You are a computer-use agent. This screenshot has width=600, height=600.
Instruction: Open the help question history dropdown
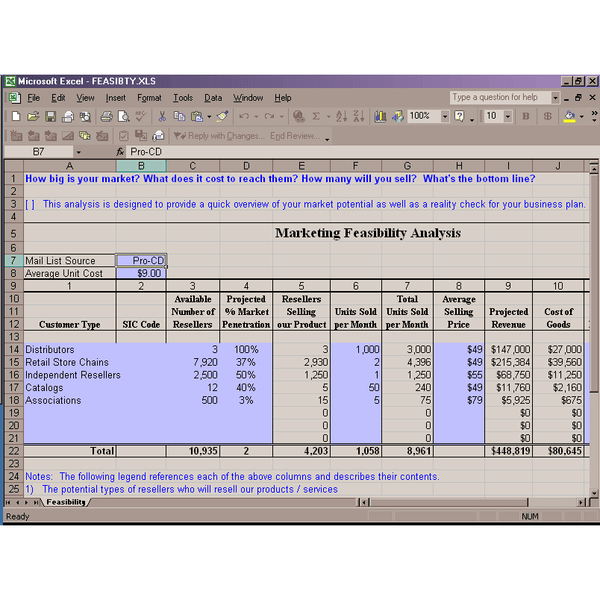(555, 98)
